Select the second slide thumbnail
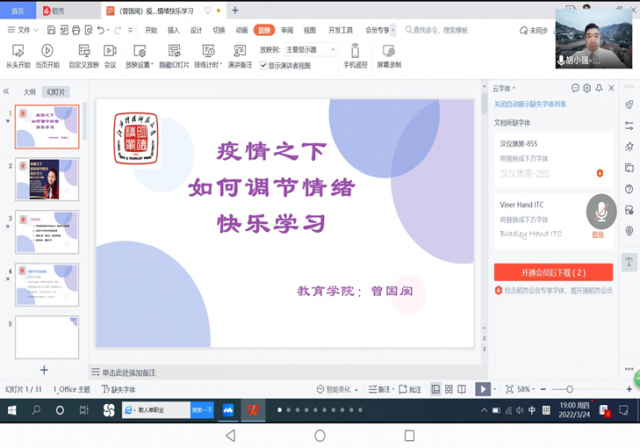The height and width of the screenshot is (448, 640). tap(47, 180)
